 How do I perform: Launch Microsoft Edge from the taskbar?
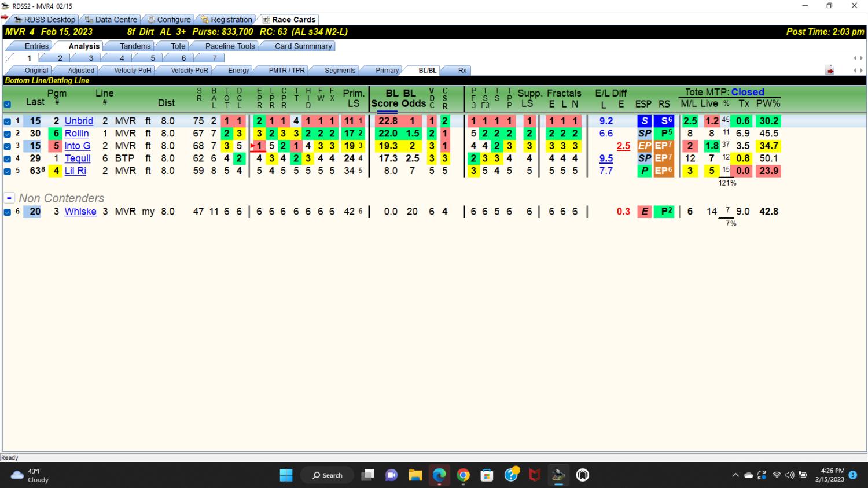click(439, 475)
